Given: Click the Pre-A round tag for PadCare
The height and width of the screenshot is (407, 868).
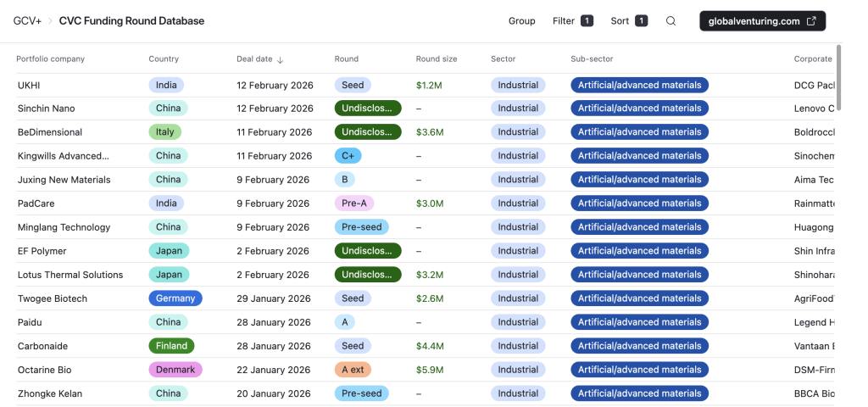Looking at the screenshot, I should 353,203.
